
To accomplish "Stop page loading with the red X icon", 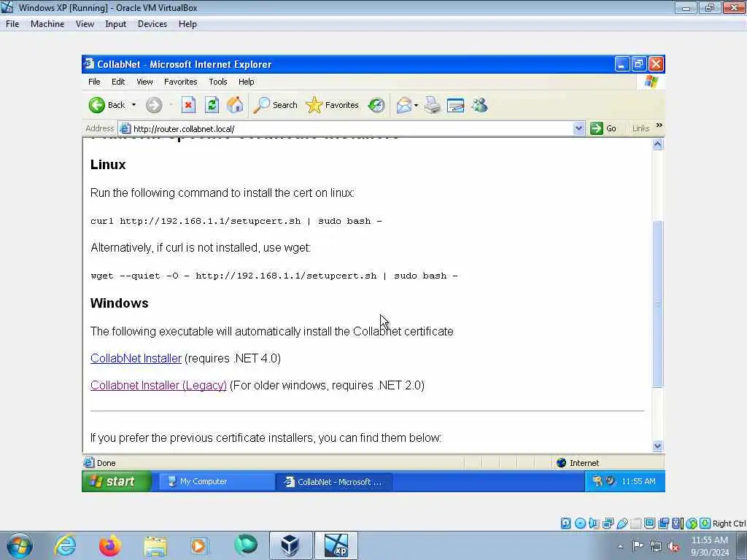I will (x=189, y=105).
